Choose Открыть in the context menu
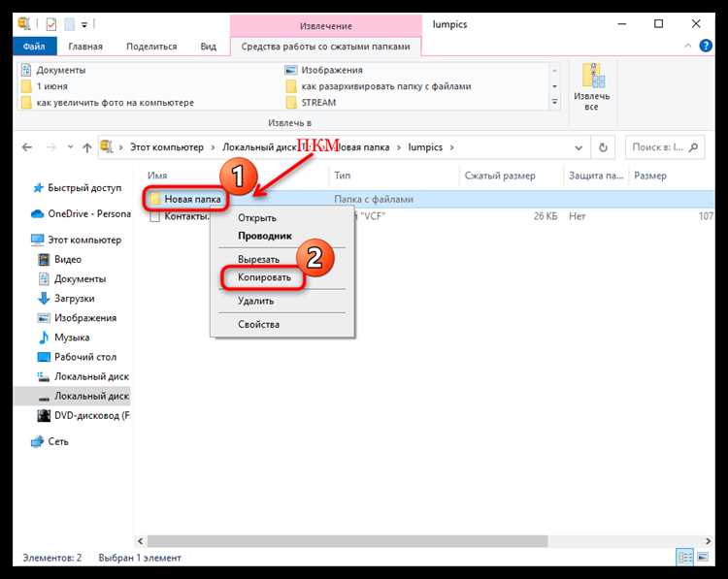The height and width of the screenshot is (579, 728). tap(257, 217)
